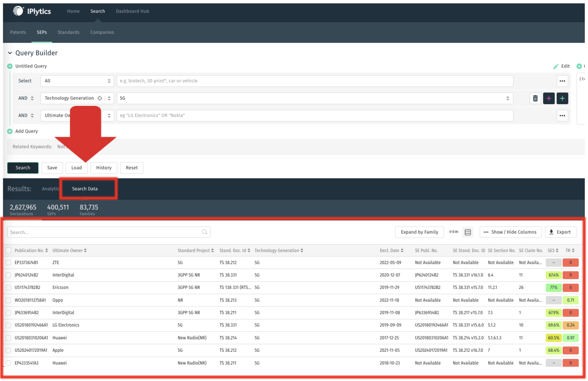
Task: Check the row US20180192466A1
Action: tap(8, 325)
